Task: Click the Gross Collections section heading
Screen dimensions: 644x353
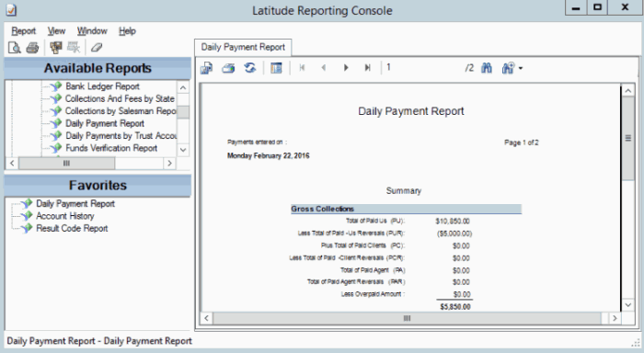Action: point(322,209)
